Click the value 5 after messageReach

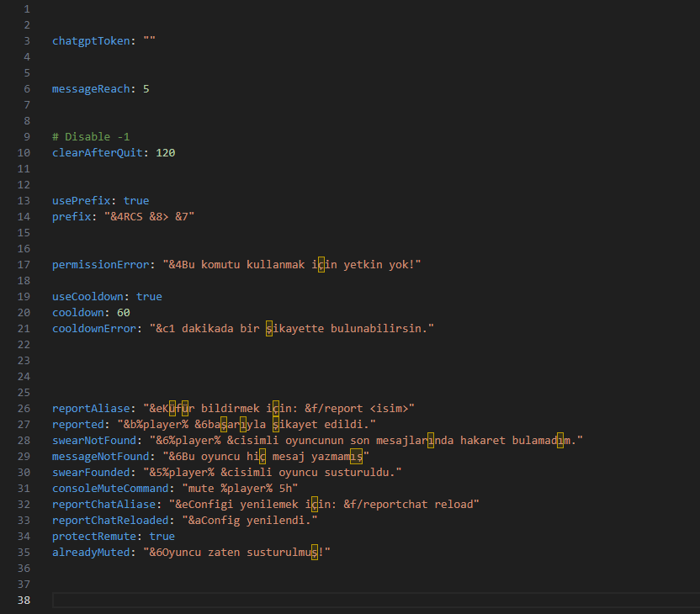pyautogui.click(x=146, y=89)
